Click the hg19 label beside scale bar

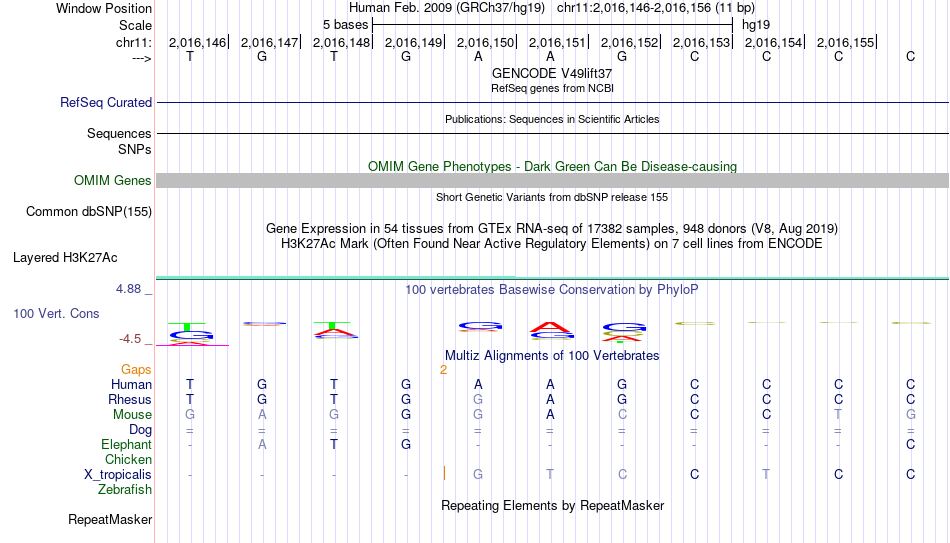756,25
